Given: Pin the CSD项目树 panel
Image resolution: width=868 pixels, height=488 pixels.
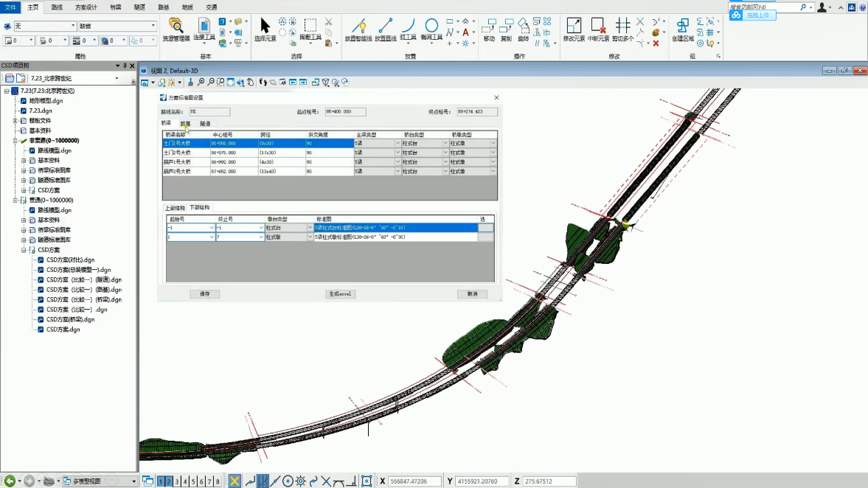Looking at the screenshot, I should [x=125, y=65].
